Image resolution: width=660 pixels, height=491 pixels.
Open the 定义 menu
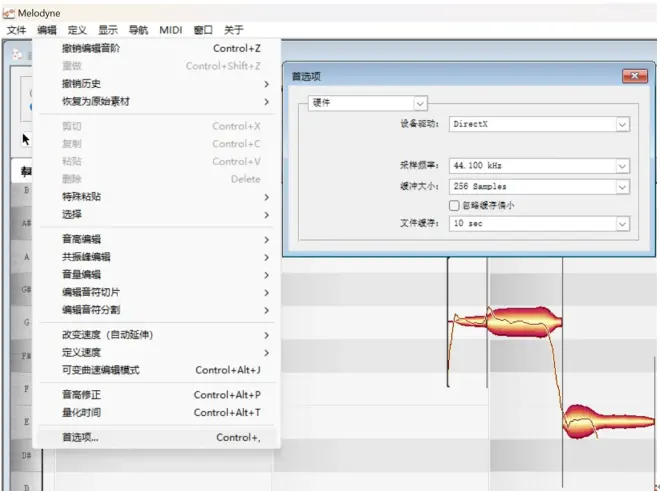coord(77,30)
